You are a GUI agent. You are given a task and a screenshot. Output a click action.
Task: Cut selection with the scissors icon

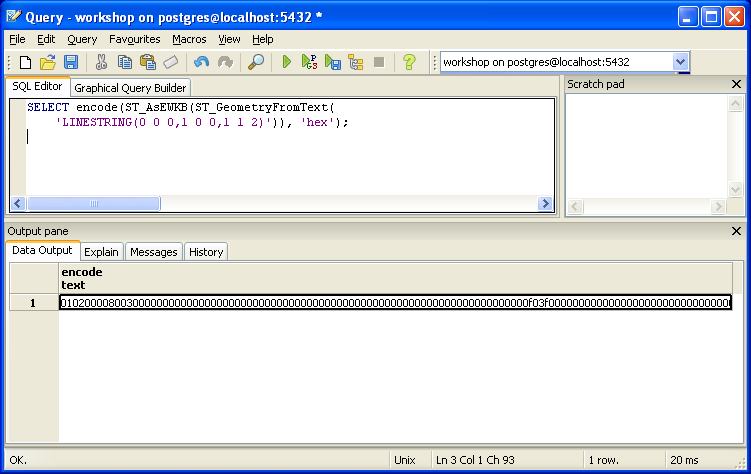point(101,62)
